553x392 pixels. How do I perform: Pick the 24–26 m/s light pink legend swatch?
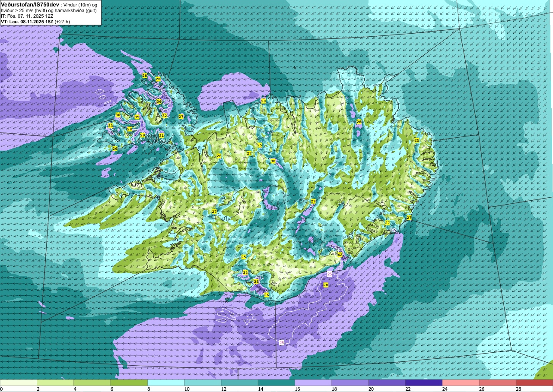(x=461, y=383)
